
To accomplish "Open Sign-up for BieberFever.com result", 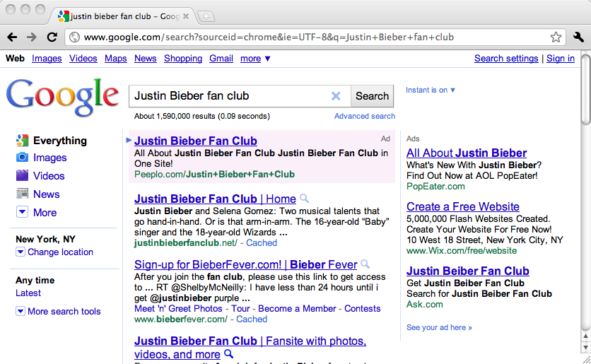I will [246, 264].
